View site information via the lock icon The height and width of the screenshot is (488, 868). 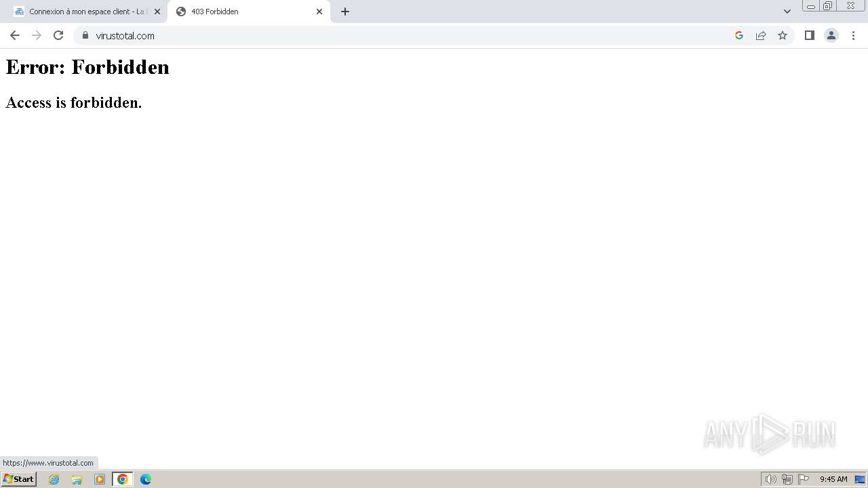pyautogui.click(x=85, y=35)
